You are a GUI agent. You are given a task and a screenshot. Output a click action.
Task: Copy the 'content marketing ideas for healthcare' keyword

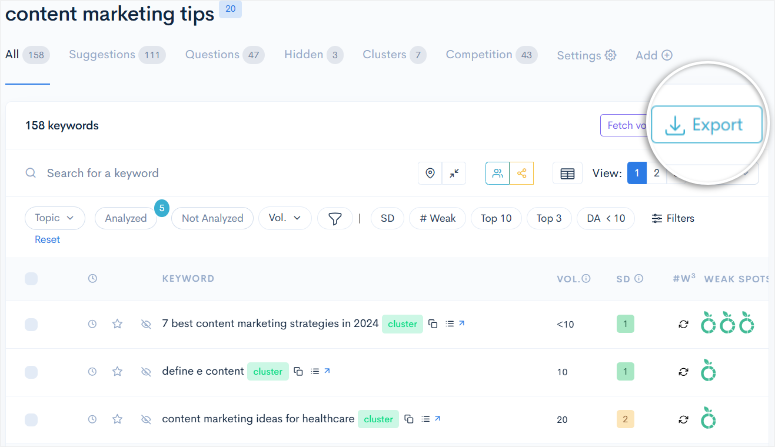[409, 419]
